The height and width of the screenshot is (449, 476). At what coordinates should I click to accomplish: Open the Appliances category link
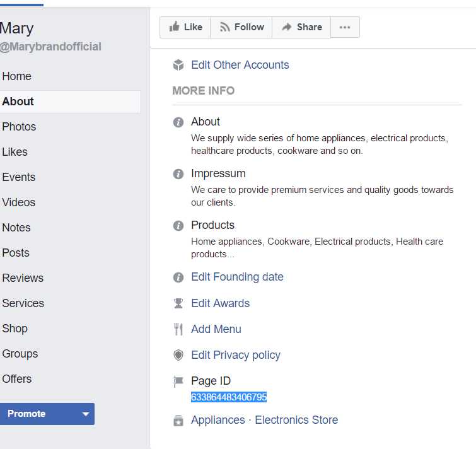(218, 420)
